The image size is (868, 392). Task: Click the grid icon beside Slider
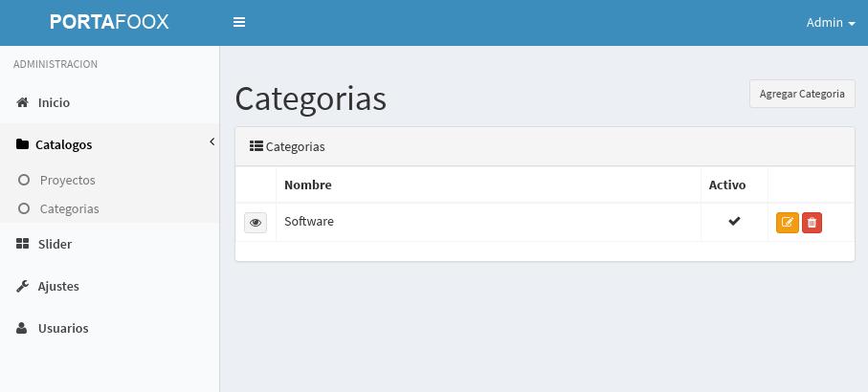(22, 244)
